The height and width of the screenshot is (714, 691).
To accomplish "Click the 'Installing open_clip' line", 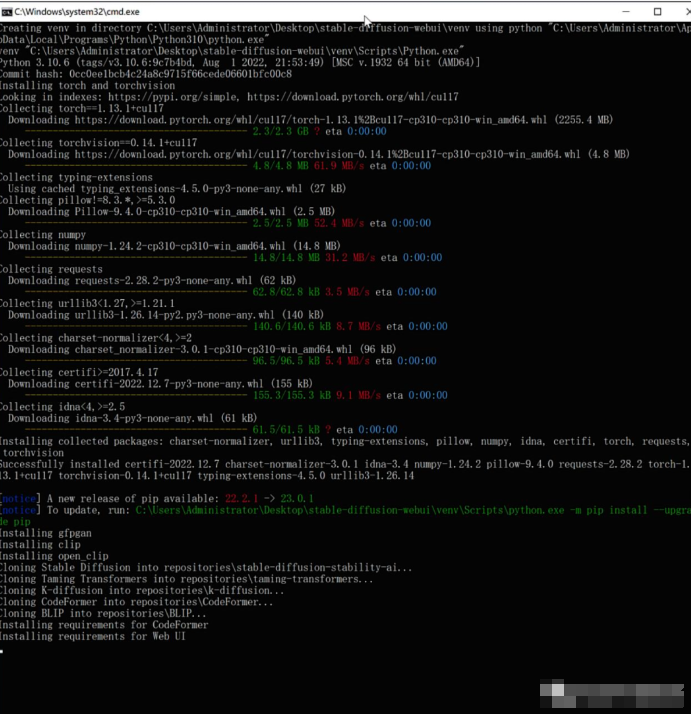I will tap(54, 556).
